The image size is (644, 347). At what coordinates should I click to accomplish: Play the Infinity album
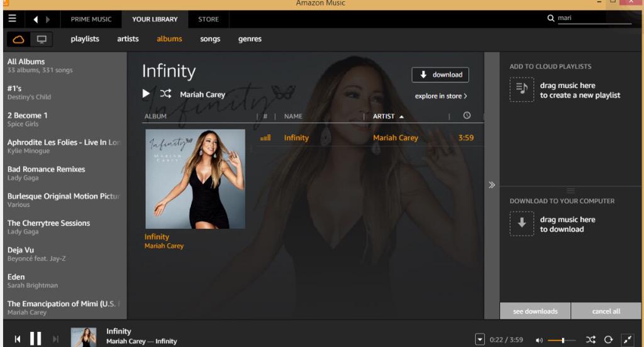pyautogui.click(x=146, y=94)
